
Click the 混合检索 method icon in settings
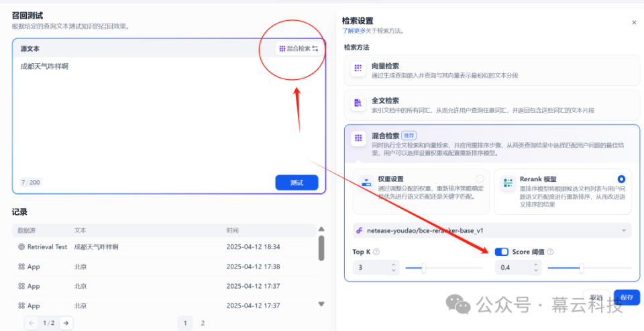pyautogui.click(x=358, y=138)
